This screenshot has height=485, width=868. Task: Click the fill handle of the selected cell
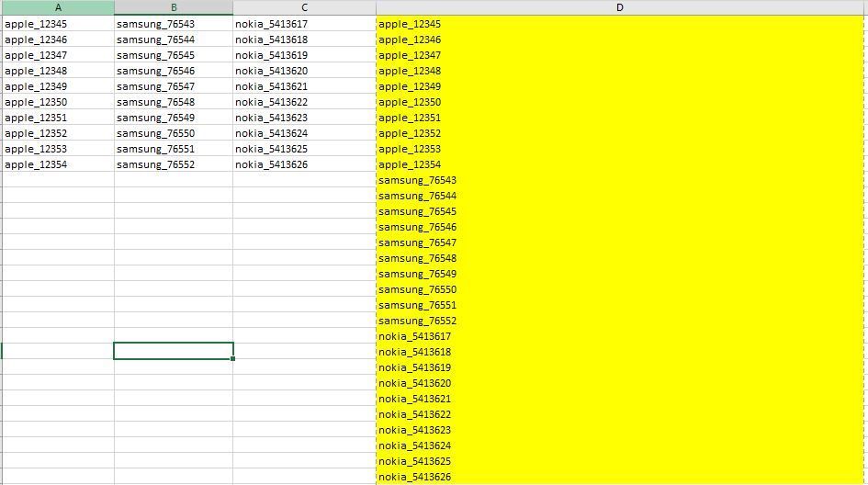233,359
